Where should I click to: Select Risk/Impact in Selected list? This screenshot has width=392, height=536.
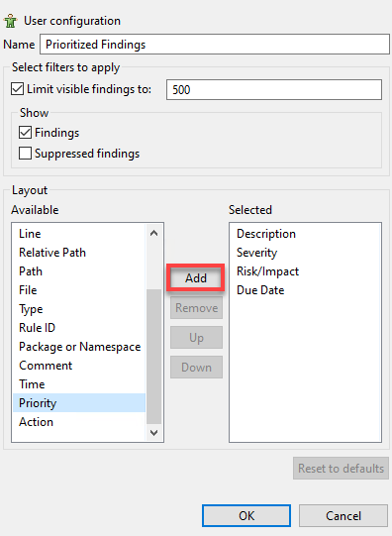click(267, 271)
